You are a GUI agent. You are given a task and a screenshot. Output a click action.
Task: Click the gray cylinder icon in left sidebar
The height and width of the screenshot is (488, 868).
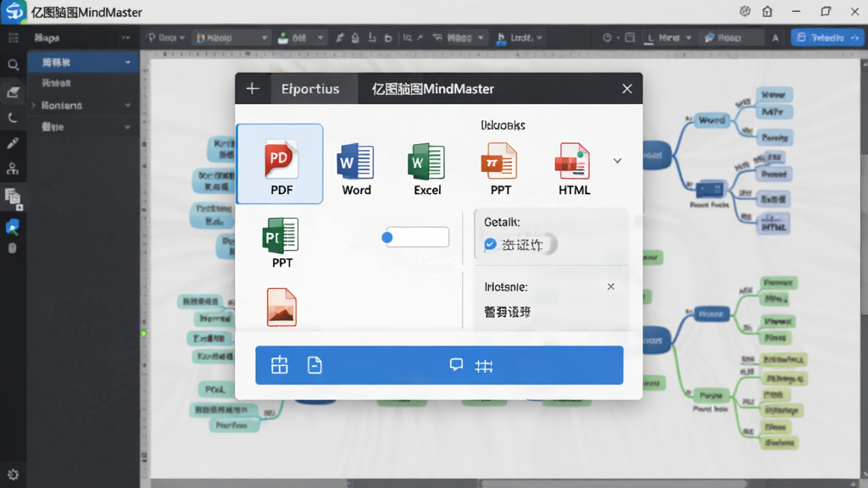point(12,248)
